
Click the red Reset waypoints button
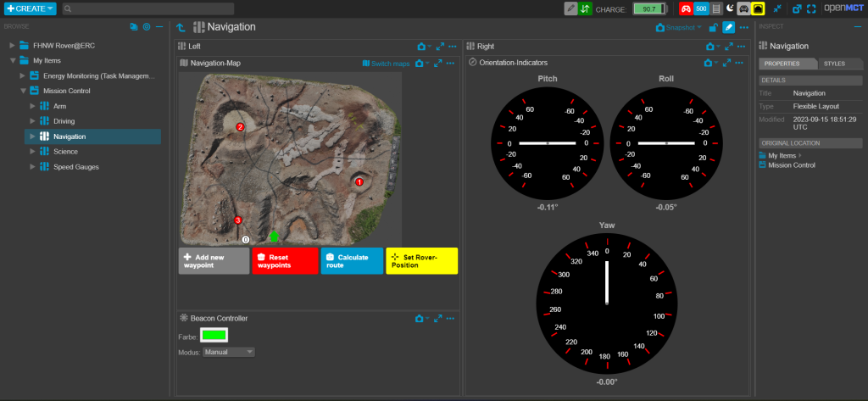point(285,261)
